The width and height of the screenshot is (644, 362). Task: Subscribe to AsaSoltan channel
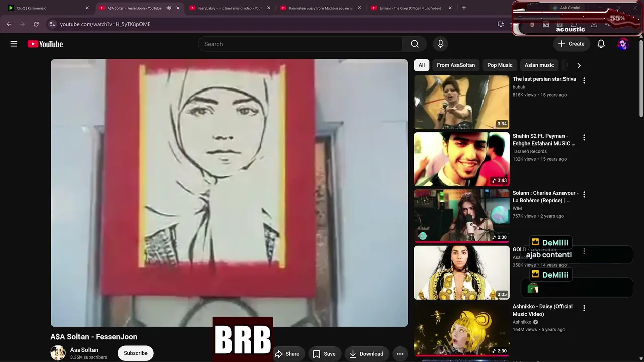pyautogui.click(x=136, y=353)
